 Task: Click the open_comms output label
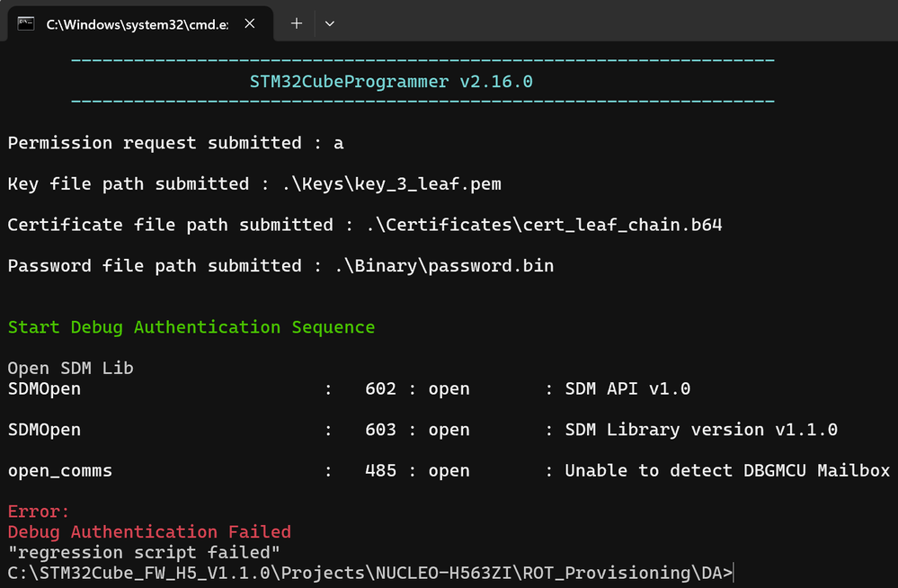click(x=60, y=471)
